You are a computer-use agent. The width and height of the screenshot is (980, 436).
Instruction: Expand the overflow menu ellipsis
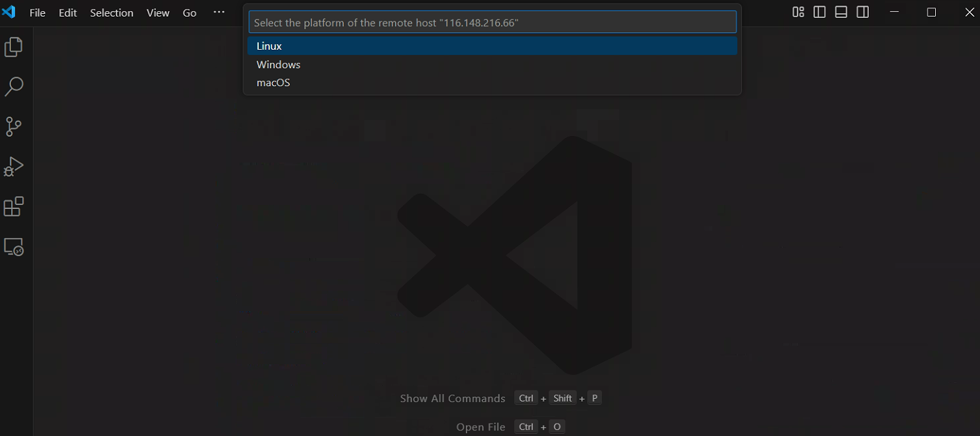click(219, 12)
